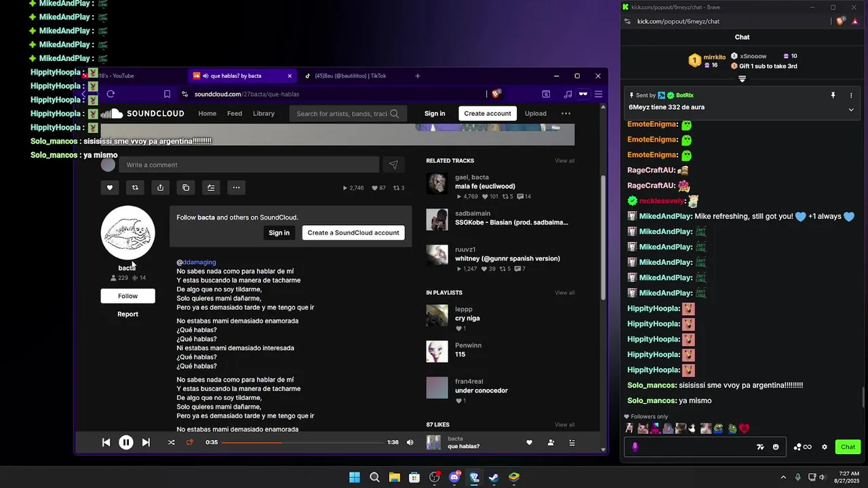Image resolution: width=868 pixels, height=488 pixels.
Task: Add track to Next Up queue
Action: click(x=211, y=188)
